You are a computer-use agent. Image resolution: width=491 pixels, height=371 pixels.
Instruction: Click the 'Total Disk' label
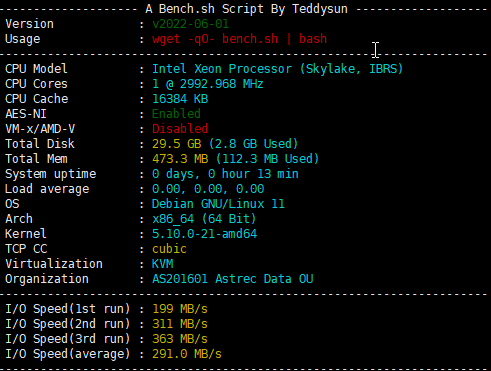(x=40, y=144)
